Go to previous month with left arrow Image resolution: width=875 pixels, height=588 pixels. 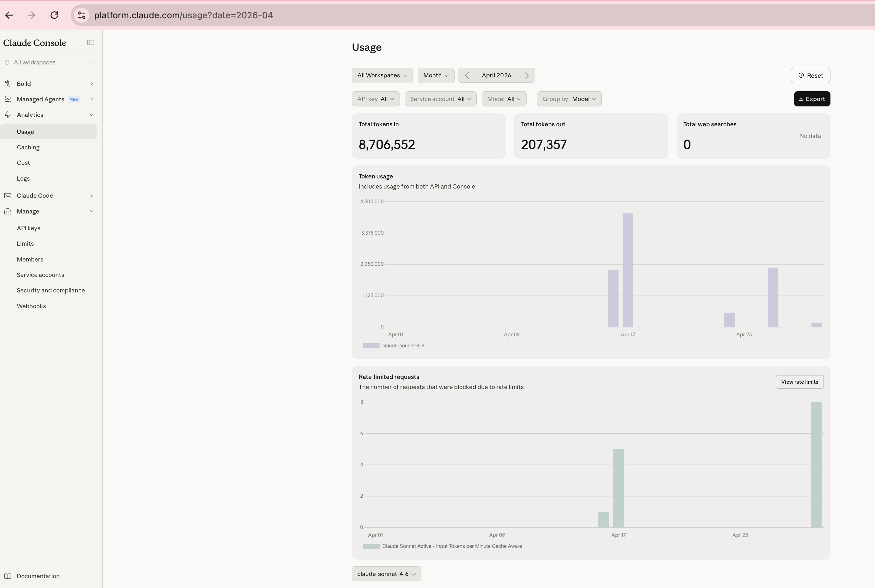coord(467,75)
